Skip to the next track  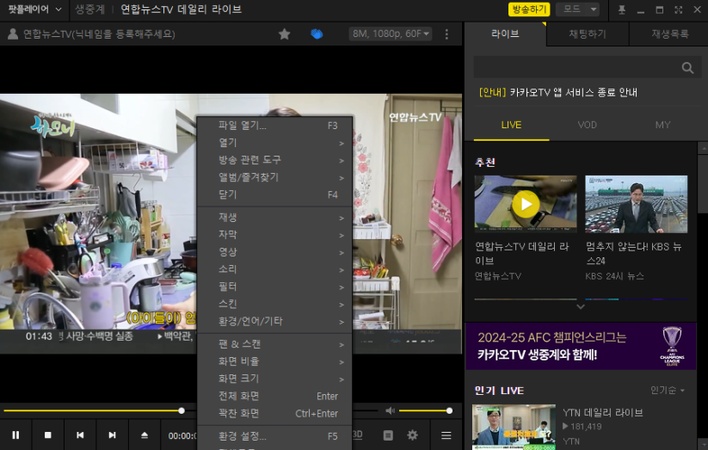[x=112, y=435]
